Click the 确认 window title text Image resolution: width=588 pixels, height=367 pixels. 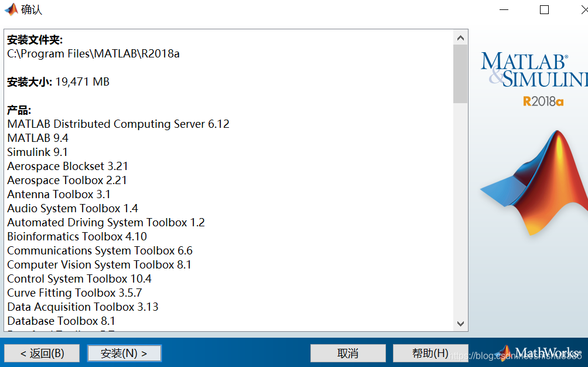pyautogui.click(x=32, y=9)
